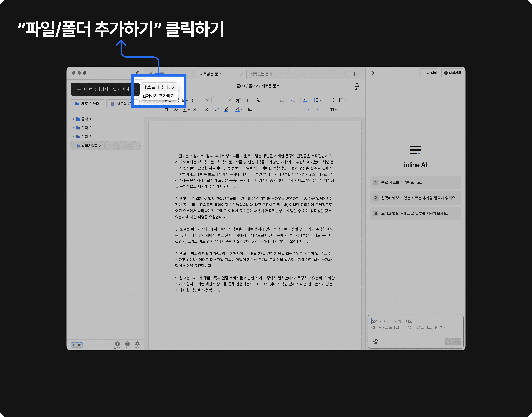Click tip card '@로 자료를 추가해보세요.'
532x417 pixels.
[415, 182]
